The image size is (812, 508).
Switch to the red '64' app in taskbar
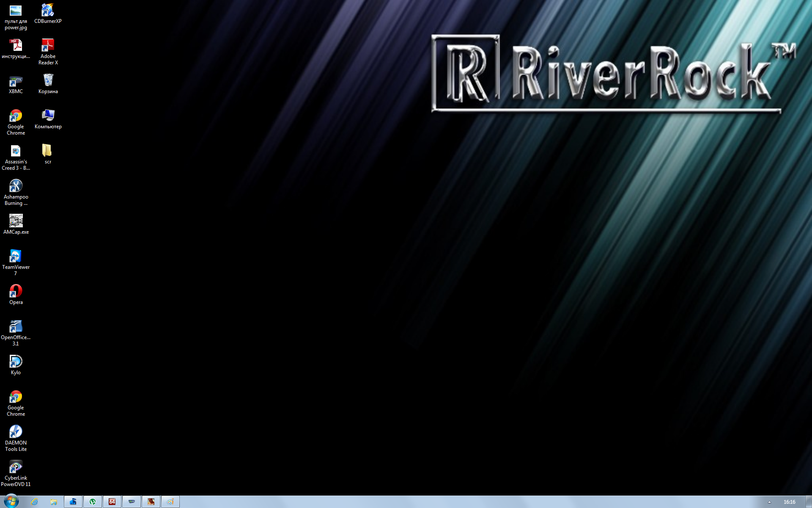coord(112,502)
